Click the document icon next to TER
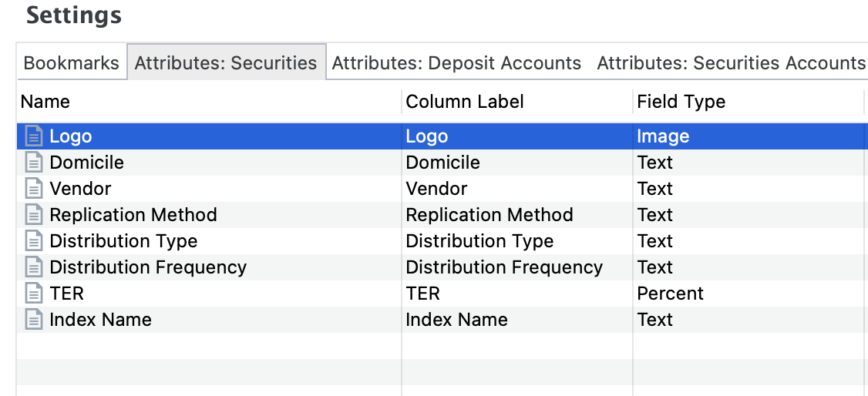The width and height of the screenshot is (868, 396). tap(33, 294)
